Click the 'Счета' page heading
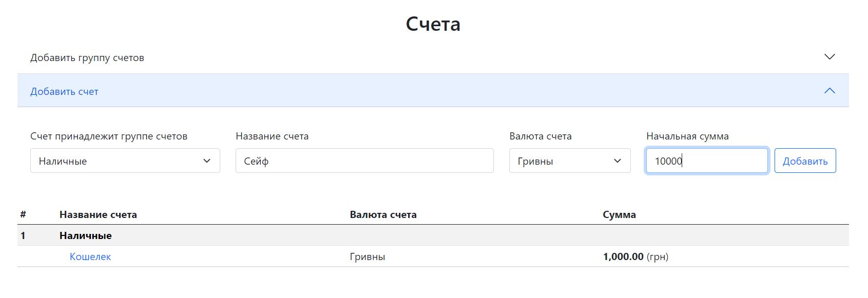Image resolution: width=868 pixels, height=298 pixels. click(x=433, y=24)
